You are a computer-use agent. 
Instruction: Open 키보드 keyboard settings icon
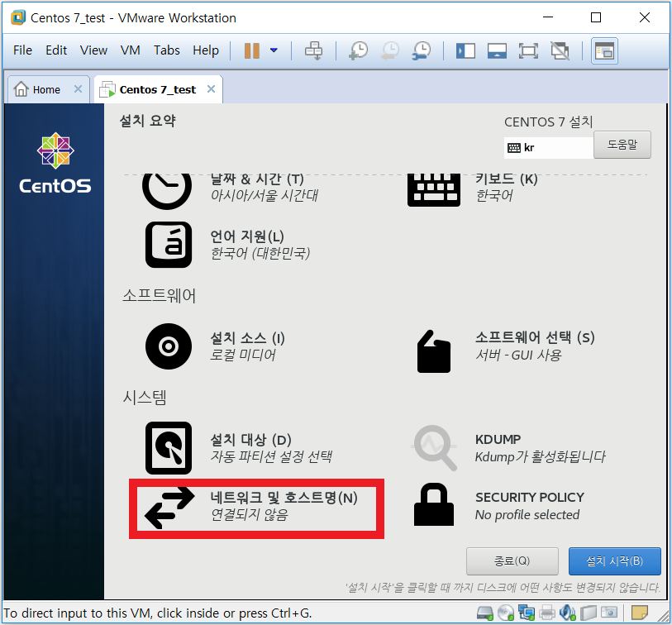coord(434,190)
